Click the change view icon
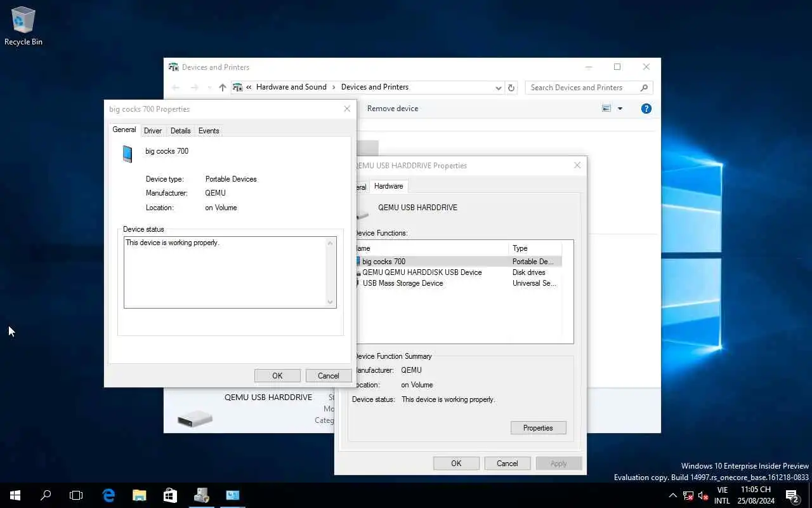The image size is (812, 508). click(x=606, y=109)
